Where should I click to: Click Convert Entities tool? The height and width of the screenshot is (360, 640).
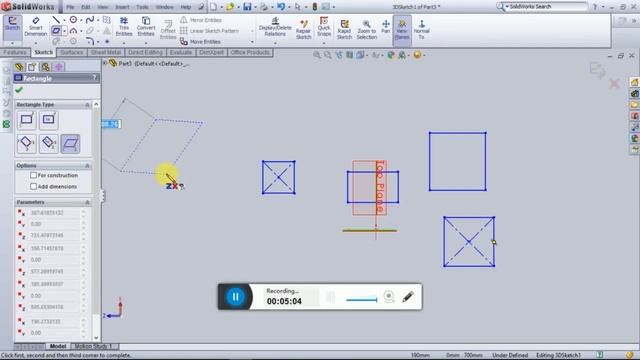pos(146,27)
